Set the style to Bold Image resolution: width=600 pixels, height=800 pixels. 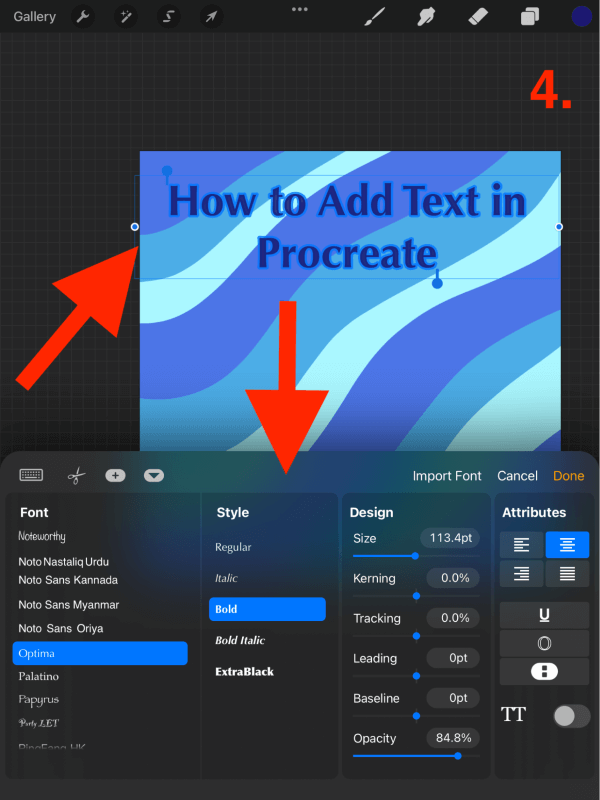click(267, 609)
